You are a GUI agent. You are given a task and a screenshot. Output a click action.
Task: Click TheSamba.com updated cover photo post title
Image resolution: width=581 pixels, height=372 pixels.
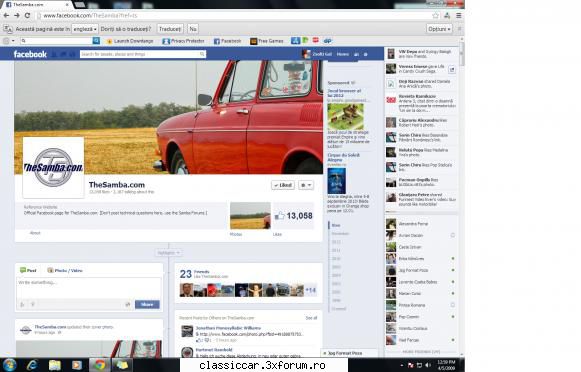click(x=74, y=327)
